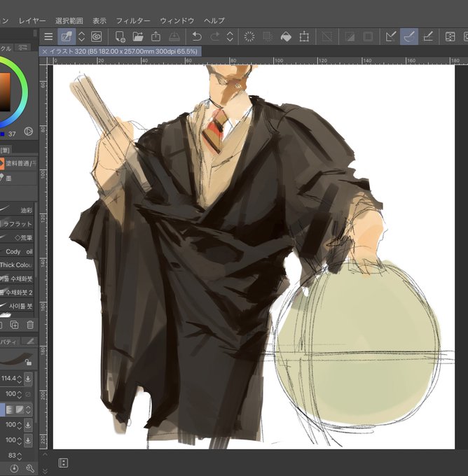Image resolution: width=468 pixels, height=476 pixels.
Task: Click the stepper arrows beside value 83
Action: coord(20,456)
